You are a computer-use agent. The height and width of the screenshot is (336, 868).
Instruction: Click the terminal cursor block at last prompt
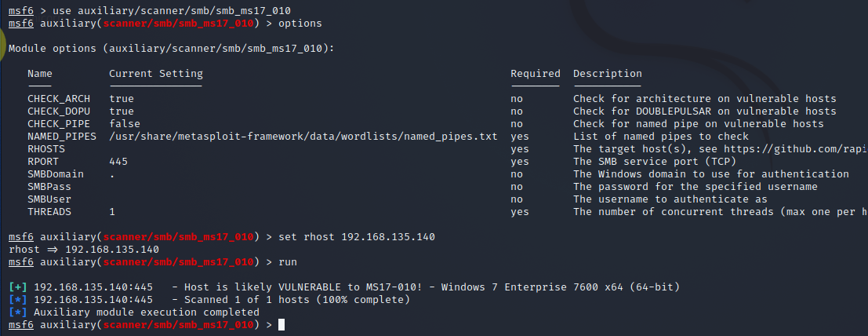click(x=281, y=325)
